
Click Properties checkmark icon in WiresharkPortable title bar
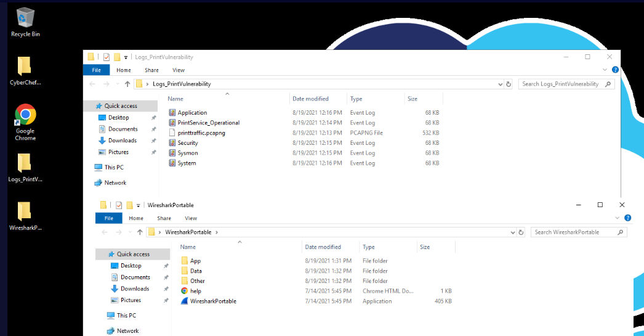(119, 205)
